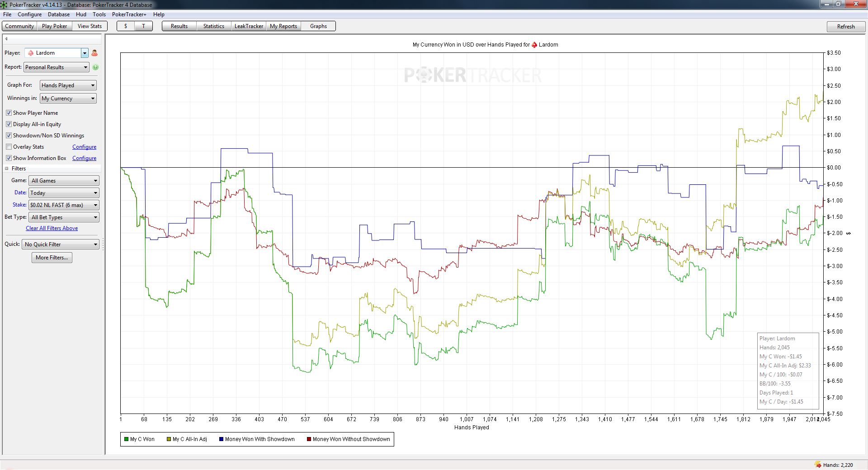Open the Help menu
This screenshot has height=470, width=868.
(159, 14)
